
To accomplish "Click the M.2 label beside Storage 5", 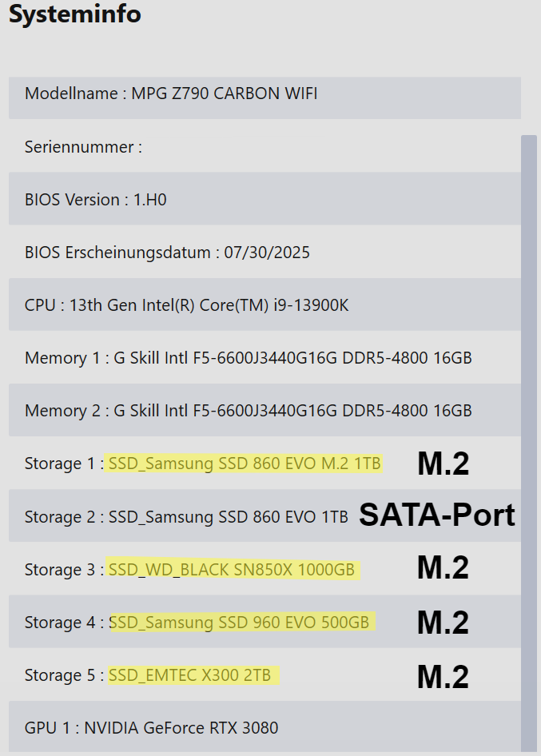I will pyautogui.click(x=443, y=676).
